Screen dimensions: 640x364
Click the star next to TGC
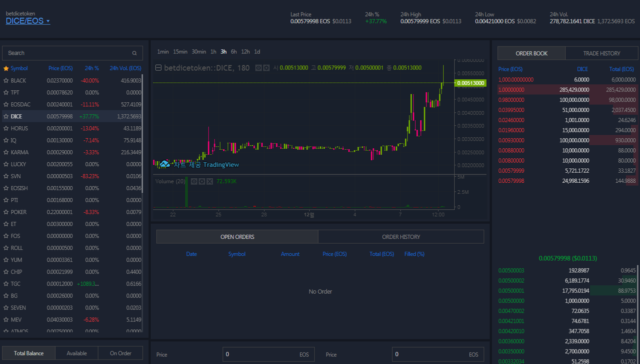point(6,284)
